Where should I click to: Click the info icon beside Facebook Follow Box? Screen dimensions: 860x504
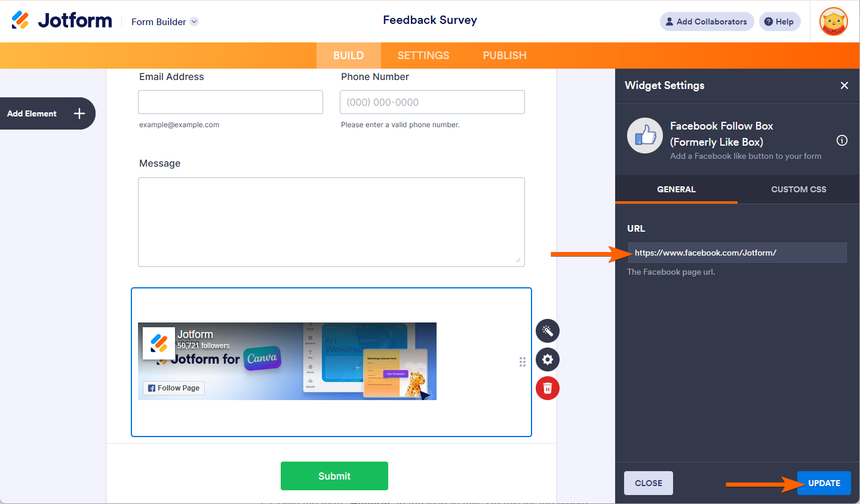[841, 140]
